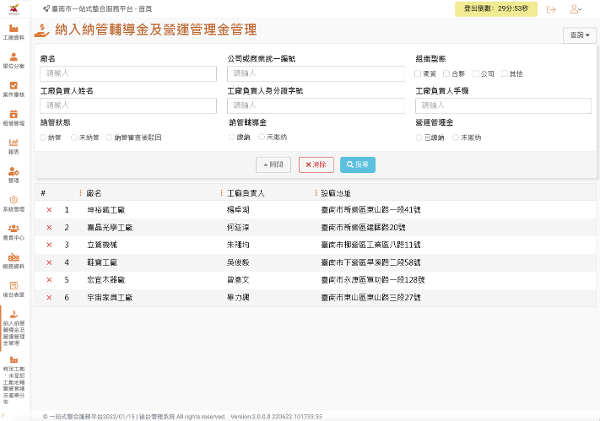Click the address cell ending 三段27號
The image size is (600, 421).
(x=371, y=297)
